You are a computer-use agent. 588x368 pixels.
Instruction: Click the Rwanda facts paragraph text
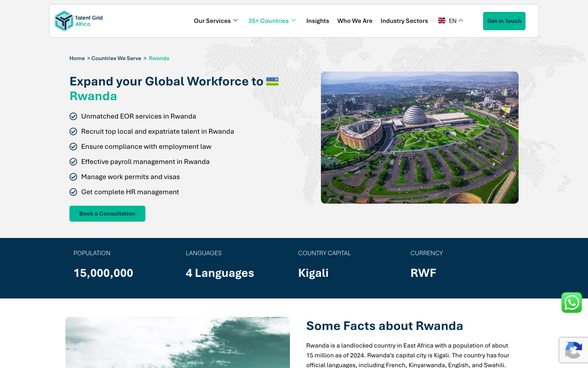point(408,355)
